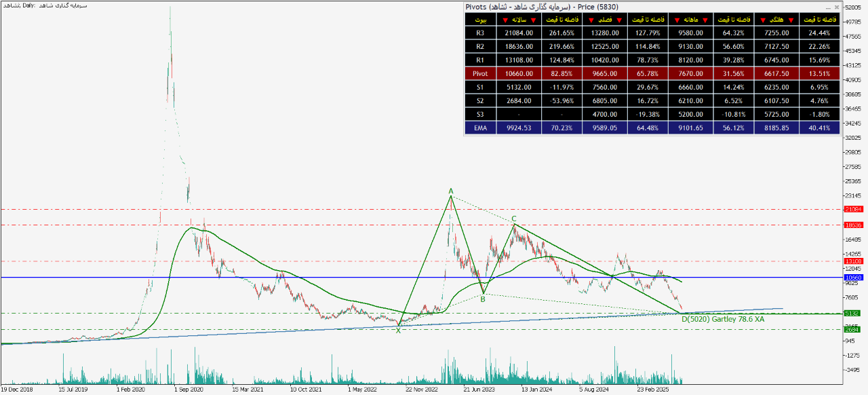Expand the right red triangle beside ماهانه
This screenshot has width=868, height=395.
coord(706,20)
